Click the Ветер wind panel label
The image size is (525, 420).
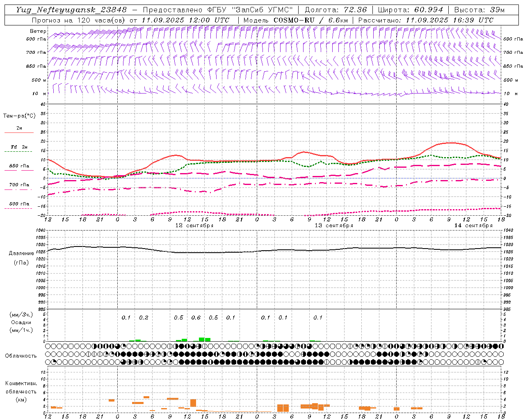point(38,31)
